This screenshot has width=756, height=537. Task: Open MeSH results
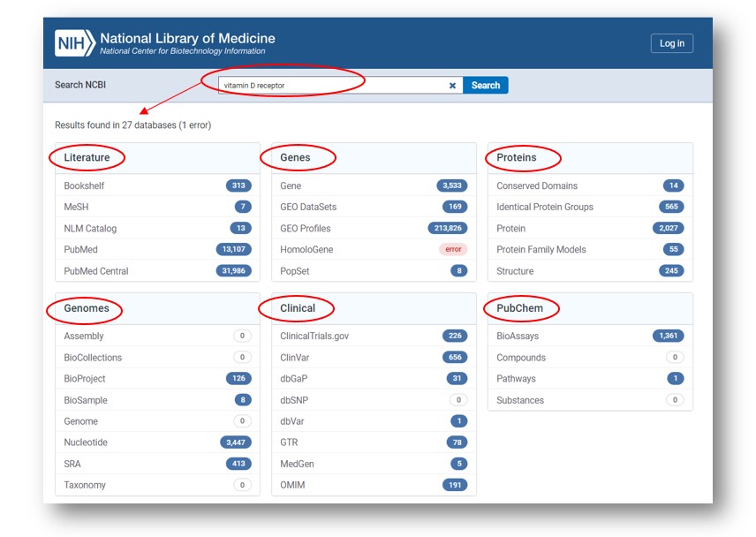[x=158, y=207]
